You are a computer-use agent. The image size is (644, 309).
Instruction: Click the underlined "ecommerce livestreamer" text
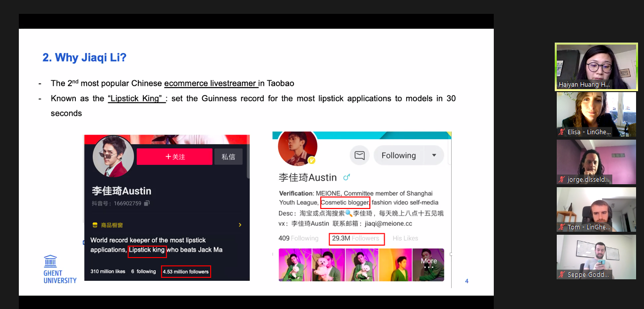tap(211, 83)
